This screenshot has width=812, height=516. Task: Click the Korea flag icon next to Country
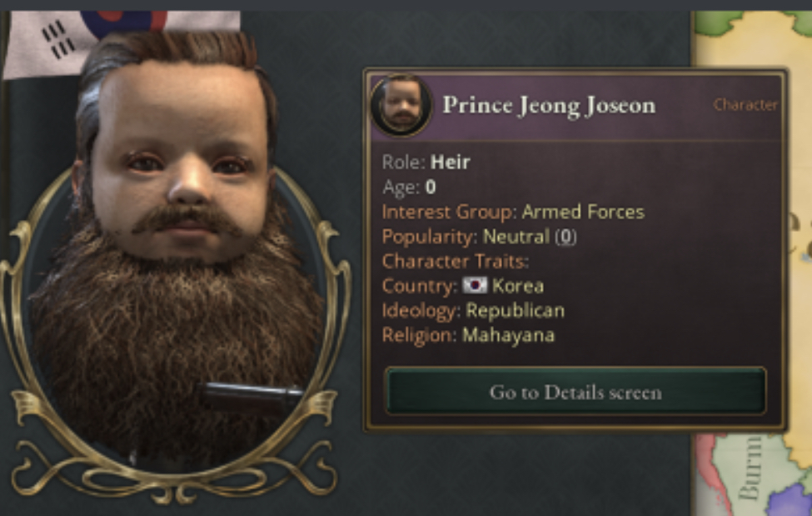tap(475, 285)
